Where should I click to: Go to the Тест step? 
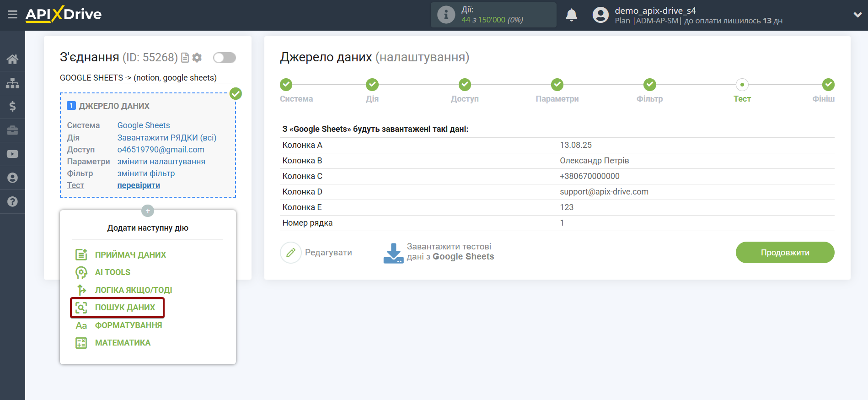click(x=742, y=85)
